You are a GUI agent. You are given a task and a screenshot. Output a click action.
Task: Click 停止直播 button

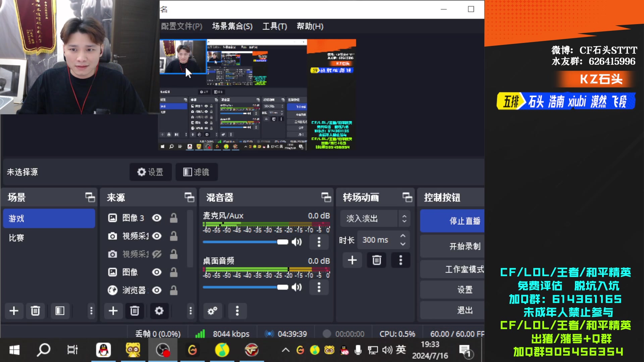click(x=452, y=221)
